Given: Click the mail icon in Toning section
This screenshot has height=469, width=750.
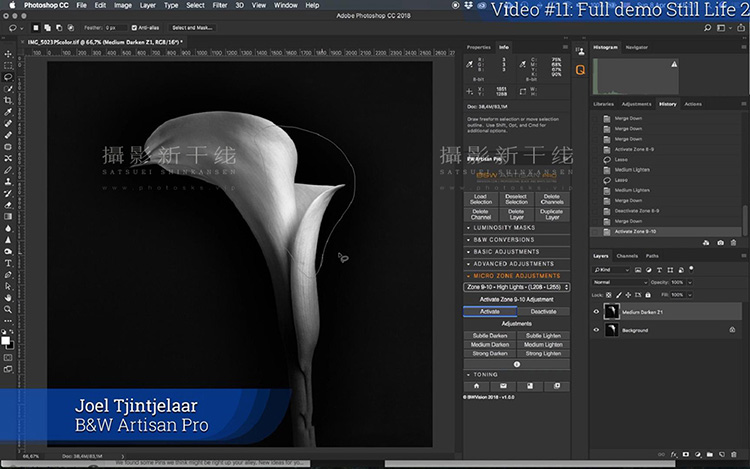Looking at the screenshot, I should pyautogui.click(x=503, y=386).
